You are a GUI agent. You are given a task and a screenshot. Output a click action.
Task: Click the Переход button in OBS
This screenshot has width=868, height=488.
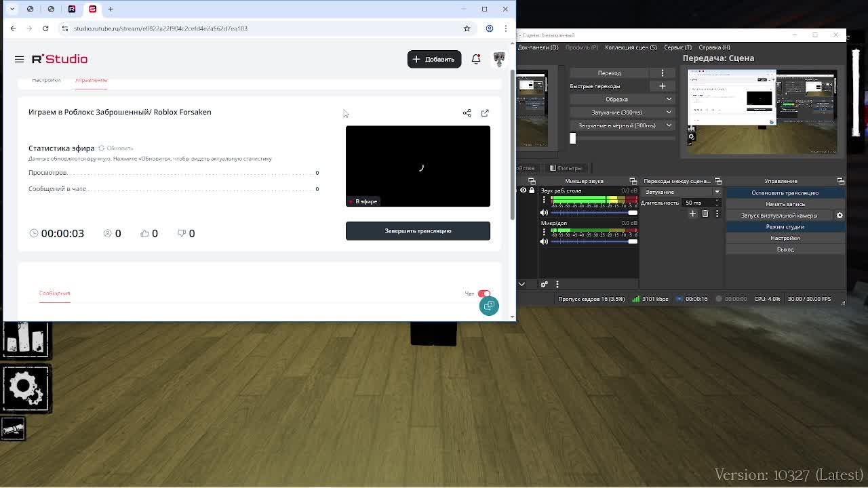point(609,73)
